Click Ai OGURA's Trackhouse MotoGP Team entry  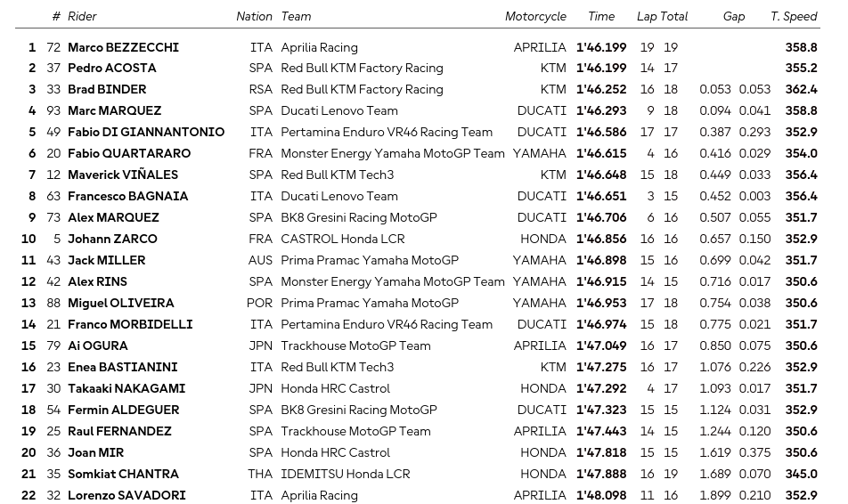[x=356, y=345]
